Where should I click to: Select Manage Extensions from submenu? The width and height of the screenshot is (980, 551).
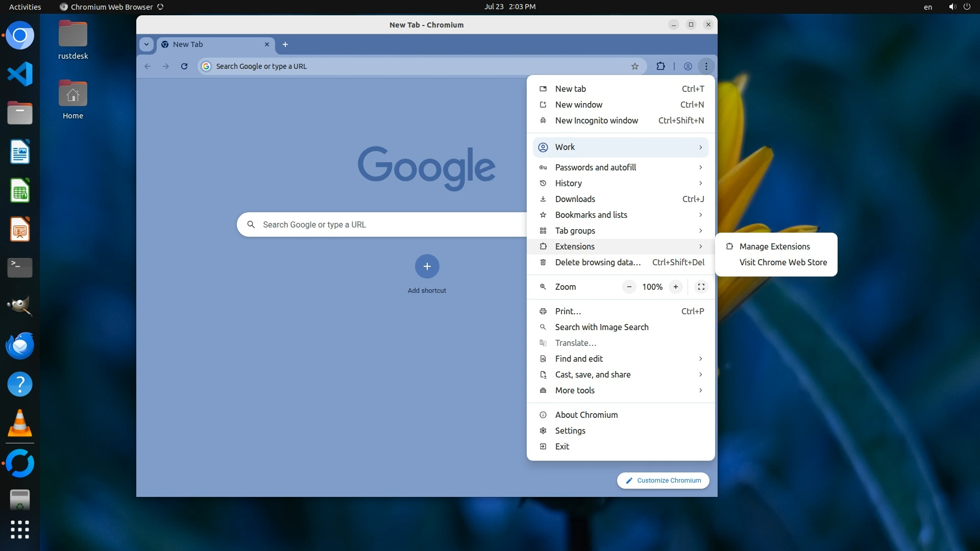click(x=774, y=246)
